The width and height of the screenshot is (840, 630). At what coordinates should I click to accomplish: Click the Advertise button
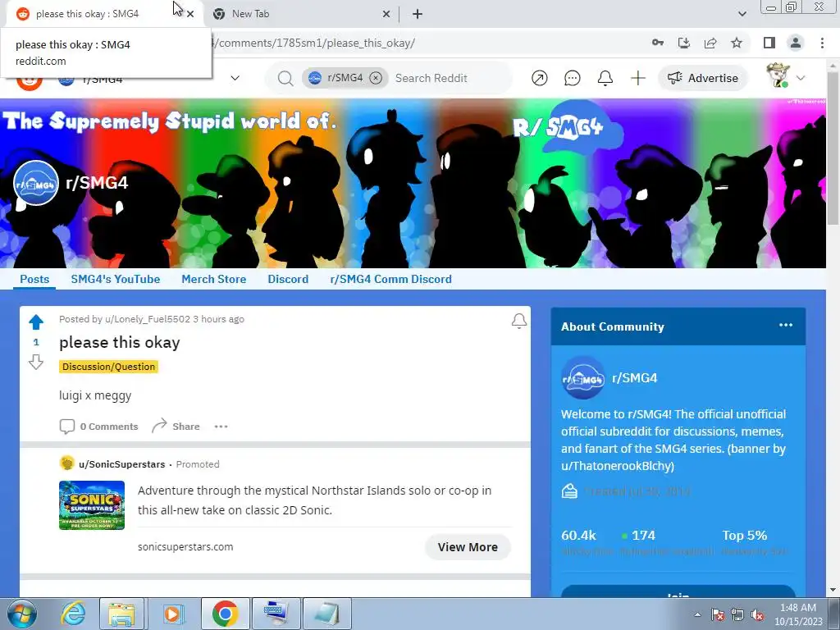(x=702, y=78)
